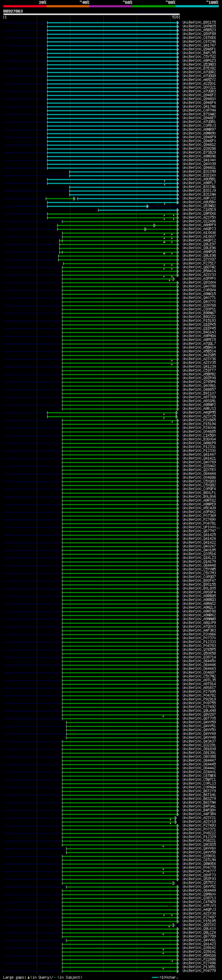
Task: Click the white query sequence bar
Action: pyautogui.click(x=92, y=14)
